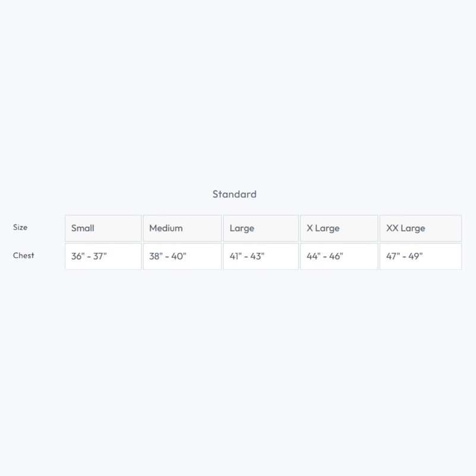Click the Standard size chart heading
This screenshot has width=476, height=476.
click(234, 194)
